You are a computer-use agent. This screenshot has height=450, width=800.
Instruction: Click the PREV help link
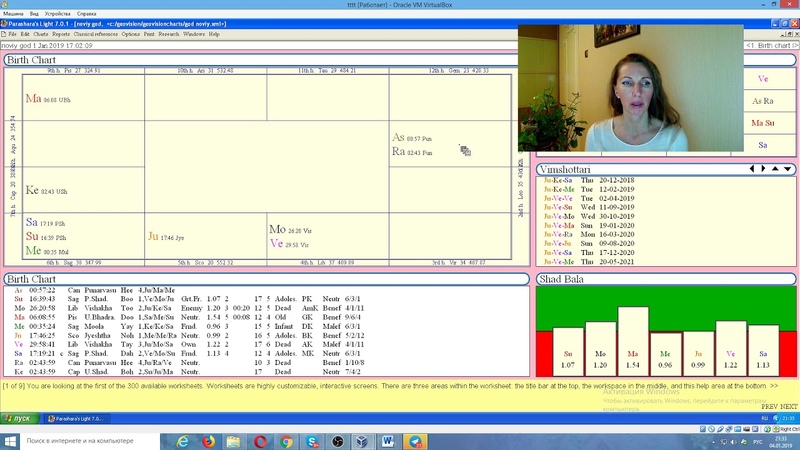769,407
